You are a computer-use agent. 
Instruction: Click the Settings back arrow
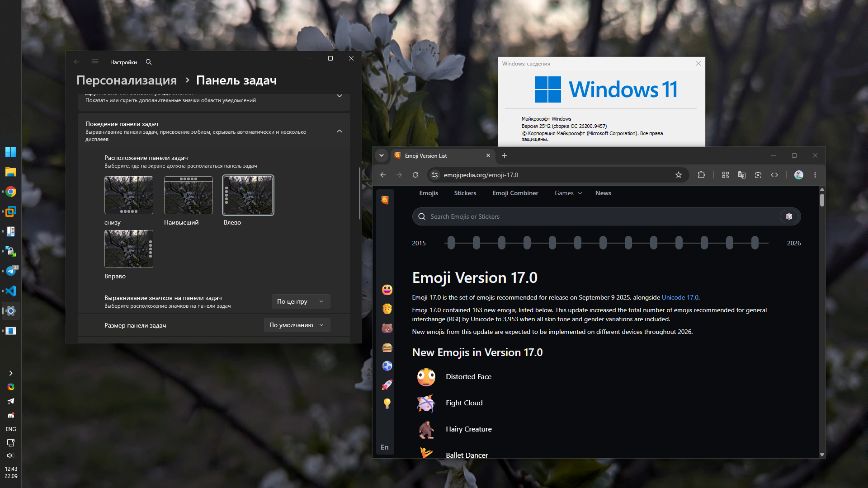77,62
